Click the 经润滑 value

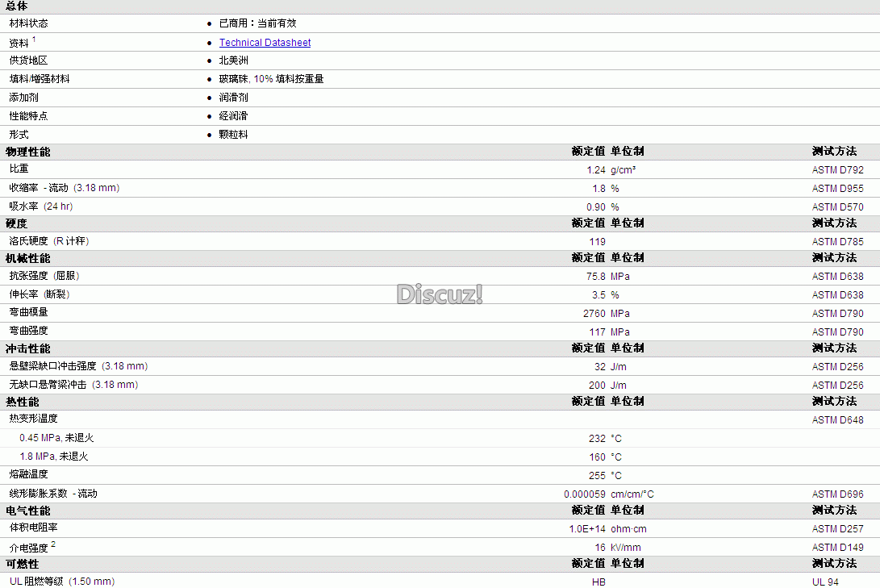(x=233, y=116)
